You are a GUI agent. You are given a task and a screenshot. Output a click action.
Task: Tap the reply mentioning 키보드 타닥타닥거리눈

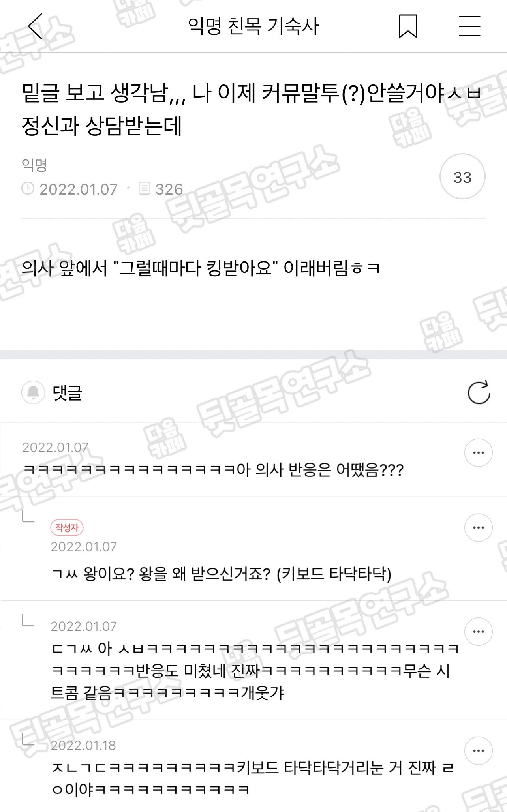(253, 778)
